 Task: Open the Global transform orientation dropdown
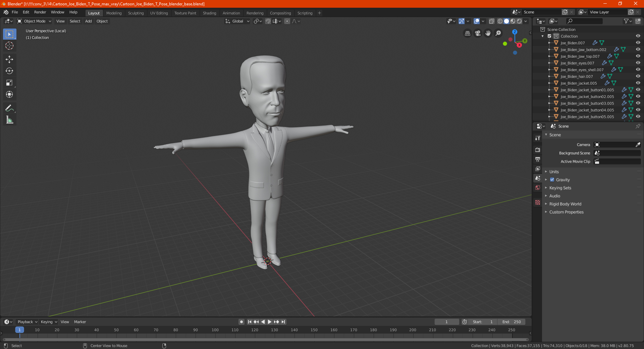click(237, 21)
